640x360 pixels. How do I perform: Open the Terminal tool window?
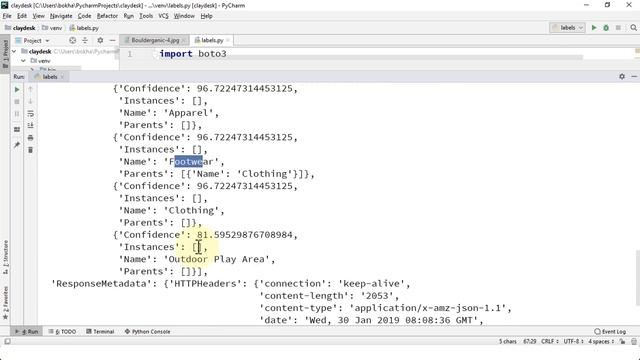100,331
